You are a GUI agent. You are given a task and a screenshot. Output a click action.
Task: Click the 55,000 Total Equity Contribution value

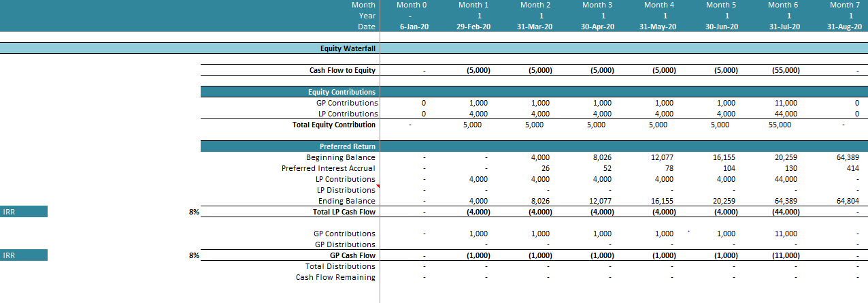pos(779,125)
